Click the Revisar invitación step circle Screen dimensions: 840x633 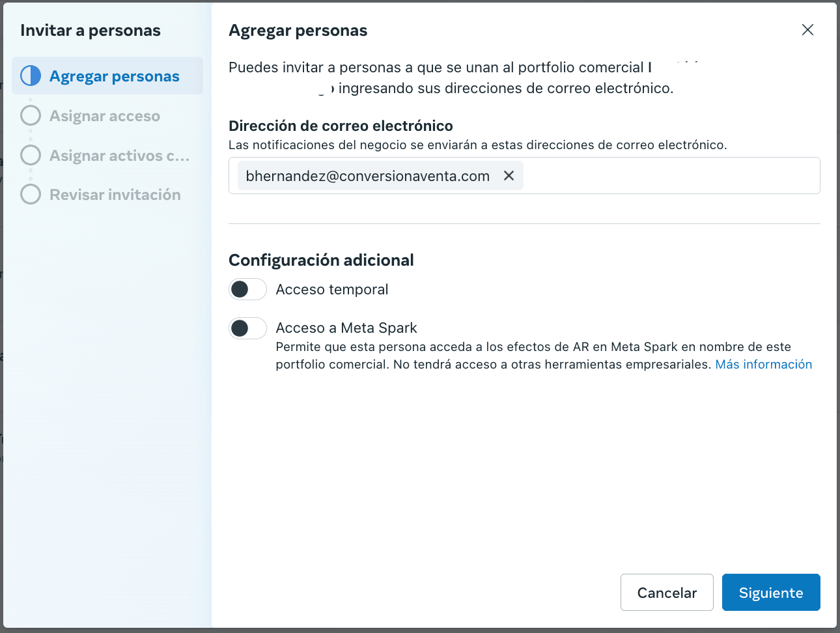[31, 195]
